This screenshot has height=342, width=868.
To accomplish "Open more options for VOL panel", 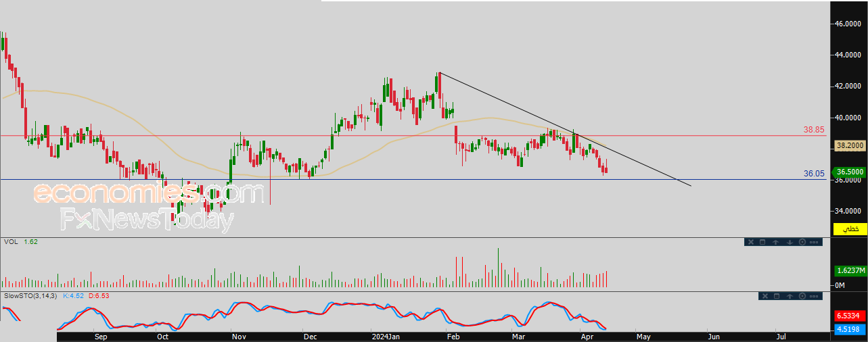I will click(814, 242).
